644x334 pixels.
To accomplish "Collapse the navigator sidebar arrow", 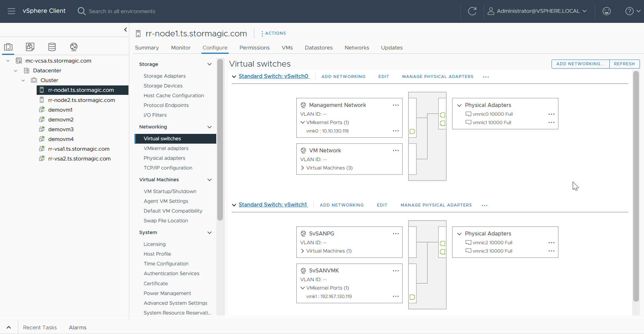I will coord(125,30).
